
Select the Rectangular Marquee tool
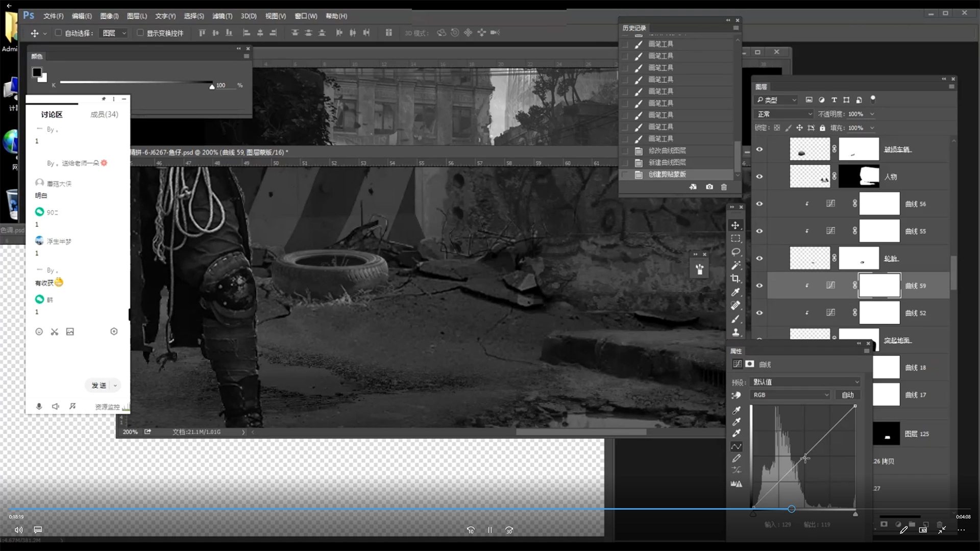pyautogui.click(x=736, y=239)
